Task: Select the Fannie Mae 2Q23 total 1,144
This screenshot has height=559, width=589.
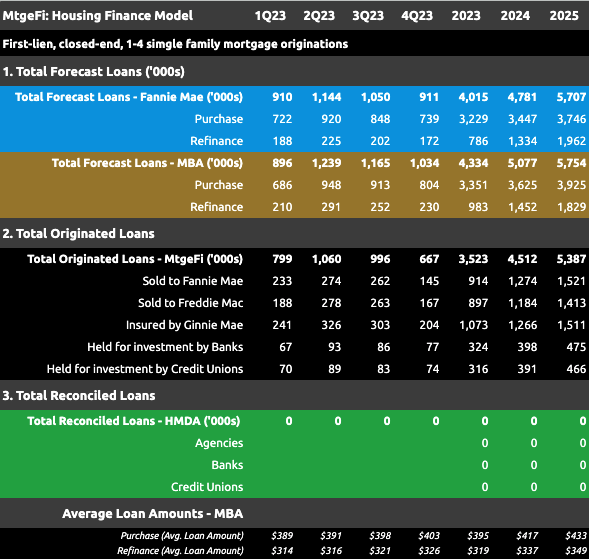Action: 326,97
